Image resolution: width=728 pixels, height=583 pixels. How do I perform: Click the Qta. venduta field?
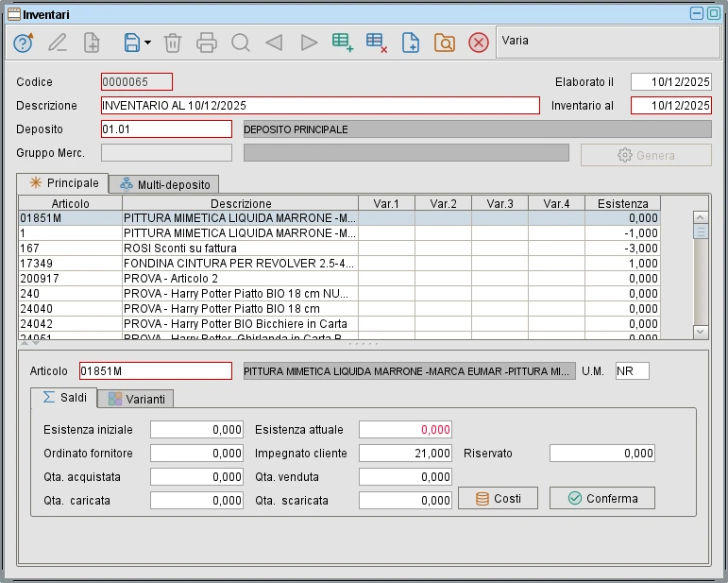pyautogui.click(x=405, y=477)
